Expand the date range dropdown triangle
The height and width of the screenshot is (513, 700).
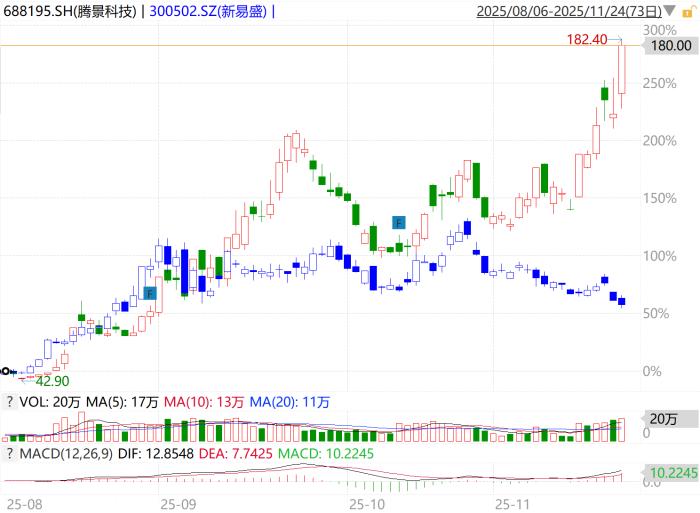669,11
